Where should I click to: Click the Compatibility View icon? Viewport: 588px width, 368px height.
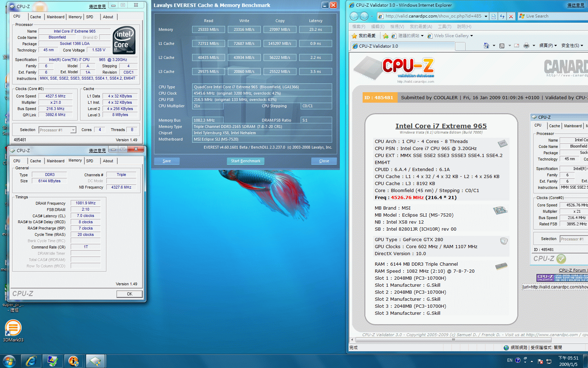tap(493, 16)
